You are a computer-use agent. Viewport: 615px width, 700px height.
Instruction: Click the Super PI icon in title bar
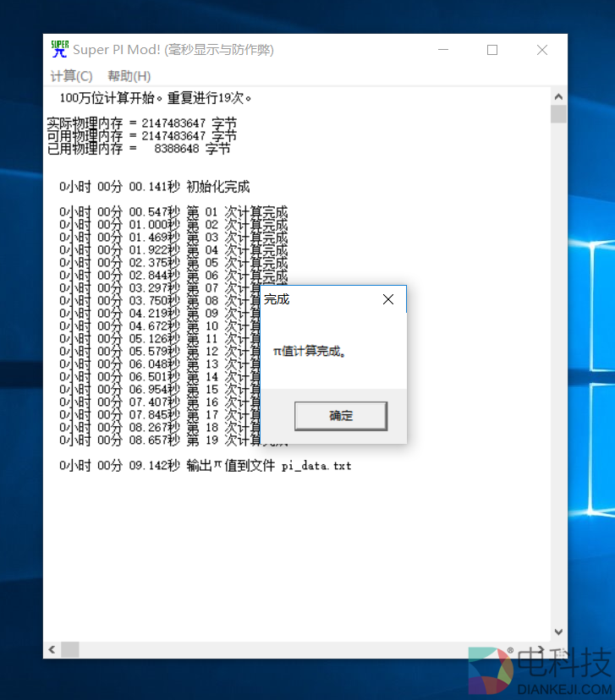point(59,50)
